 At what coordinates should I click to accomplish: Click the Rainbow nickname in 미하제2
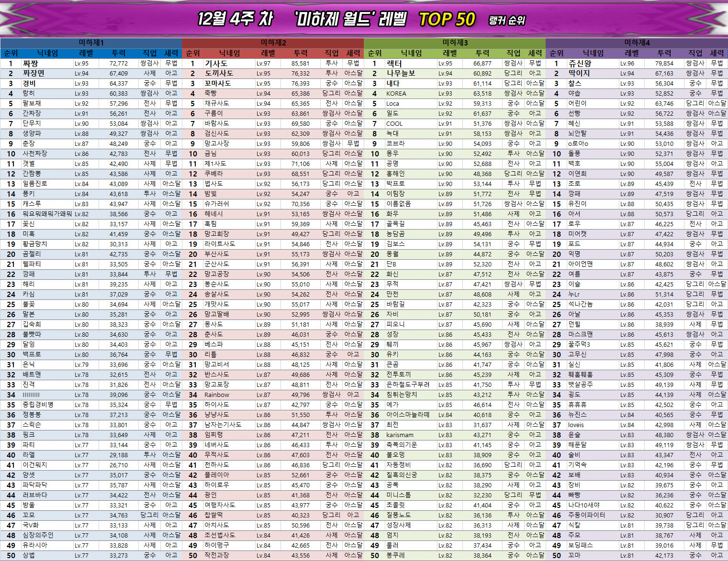(217, 395)
